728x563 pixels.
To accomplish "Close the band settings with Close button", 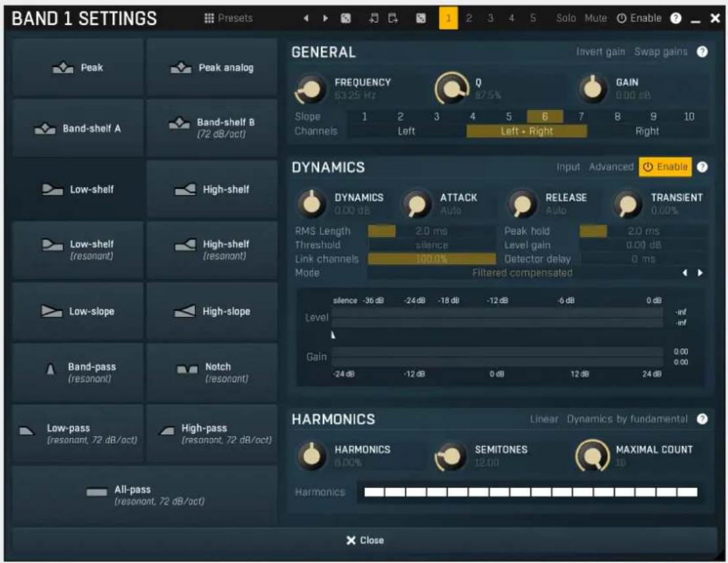I will coord(365,540).
